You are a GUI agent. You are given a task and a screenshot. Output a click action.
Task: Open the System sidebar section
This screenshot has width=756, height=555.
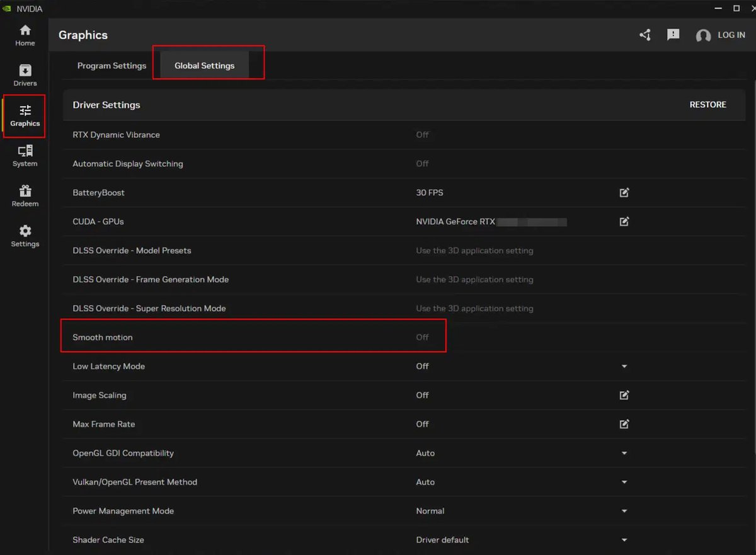25,156
